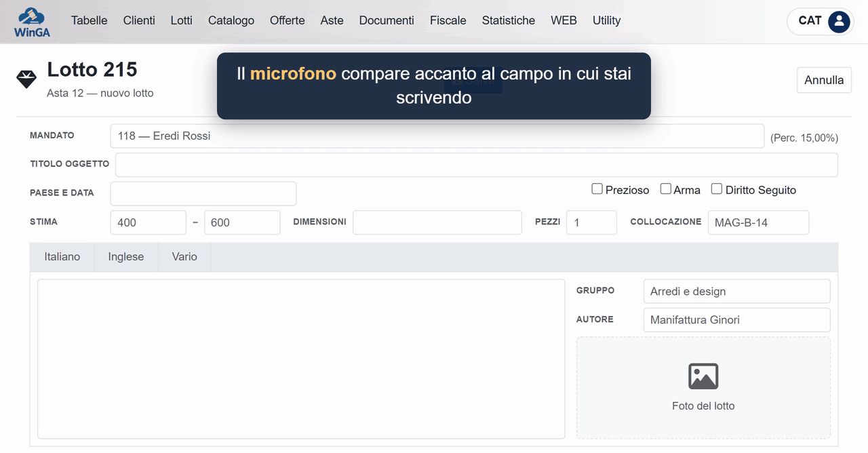Click the Collocazione field MAG-B-14

click(x=758, y=222)
